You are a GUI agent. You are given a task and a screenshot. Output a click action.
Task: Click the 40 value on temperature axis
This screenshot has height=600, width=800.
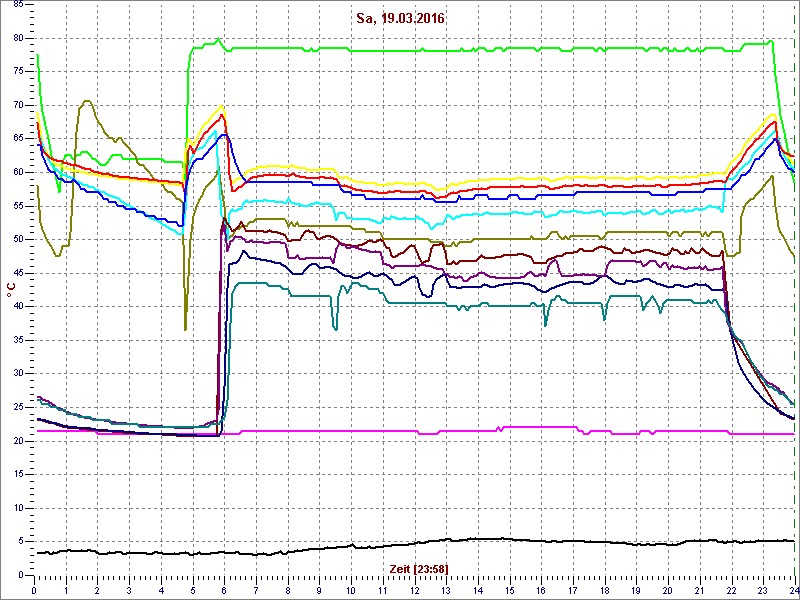click(x=17, y=306)
